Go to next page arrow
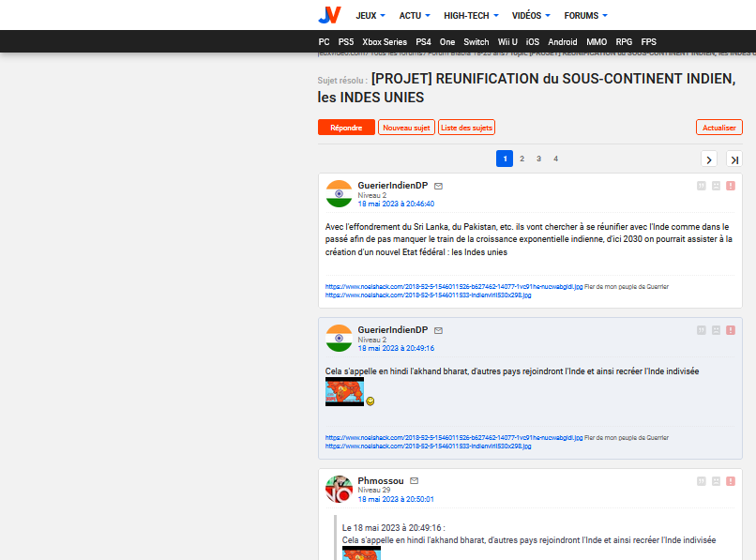Viewport: 756px width, 560px height. pyautogui.click(x=709, y=159)
